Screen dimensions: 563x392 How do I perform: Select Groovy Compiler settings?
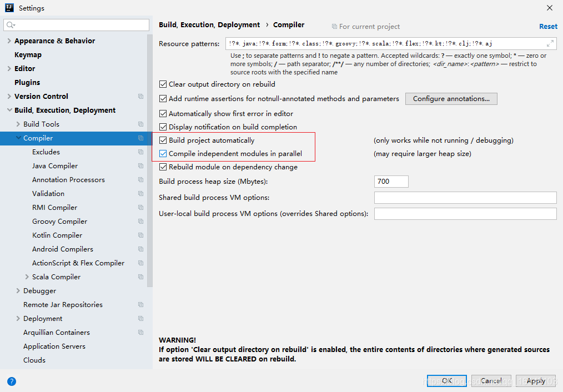pos(59,222)
